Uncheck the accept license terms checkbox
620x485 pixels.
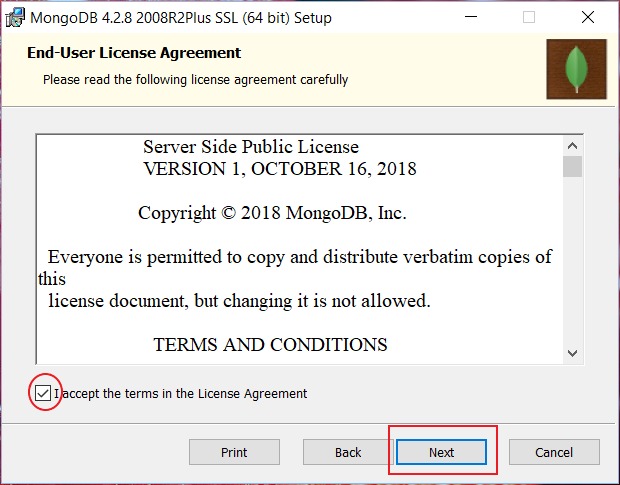coord(43,393)
